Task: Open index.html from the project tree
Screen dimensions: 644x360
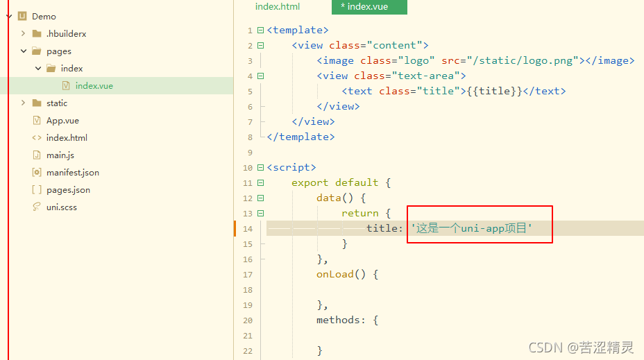Action: coord(67,137)
